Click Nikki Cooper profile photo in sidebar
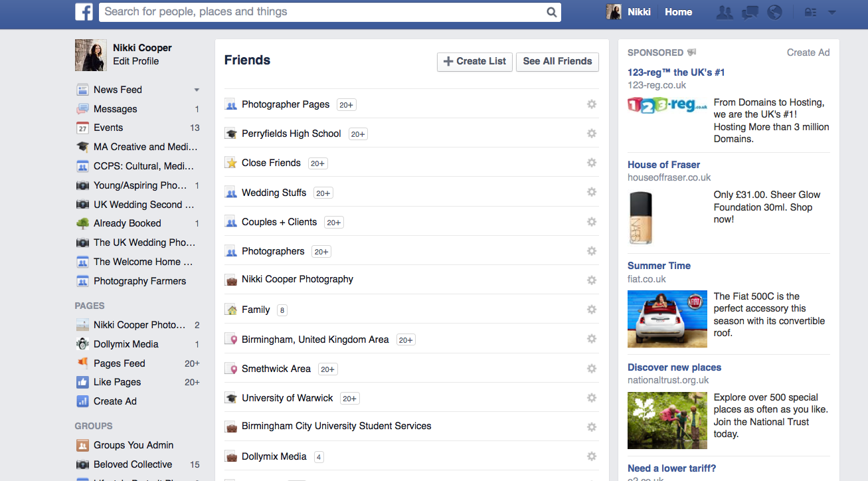Screen dimensions: 868x481 tap(91, 54)
